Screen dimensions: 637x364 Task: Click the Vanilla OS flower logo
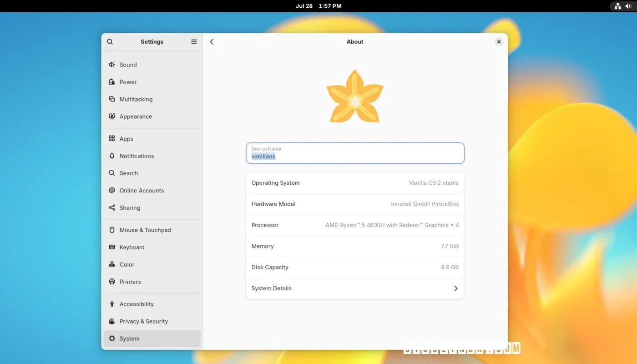[355, 96]
